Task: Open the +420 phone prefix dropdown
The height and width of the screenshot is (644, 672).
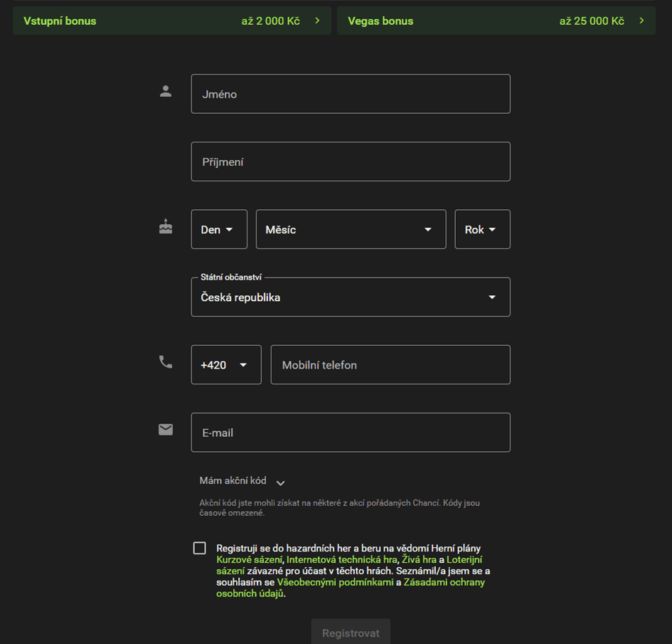Action: pos(226,365)
